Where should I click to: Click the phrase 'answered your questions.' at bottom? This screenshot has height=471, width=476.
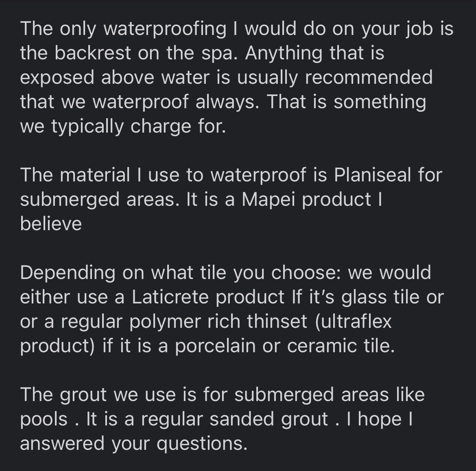(134, 444)
